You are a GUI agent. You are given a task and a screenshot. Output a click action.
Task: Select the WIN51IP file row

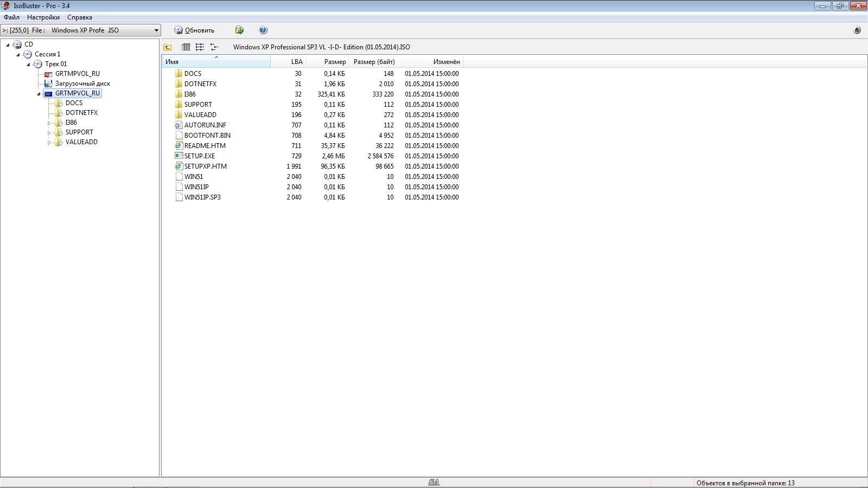pyautogui.click(x=312, y=187)
